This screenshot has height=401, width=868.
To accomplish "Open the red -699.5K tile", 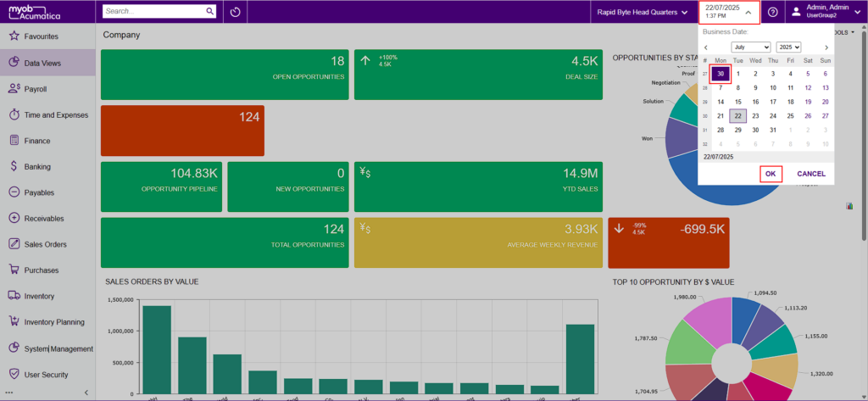I will pos(669,242).
